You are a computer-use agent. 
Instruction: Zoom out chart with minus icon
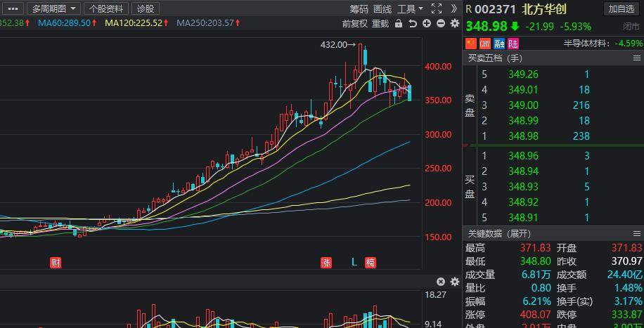point(441,23)
